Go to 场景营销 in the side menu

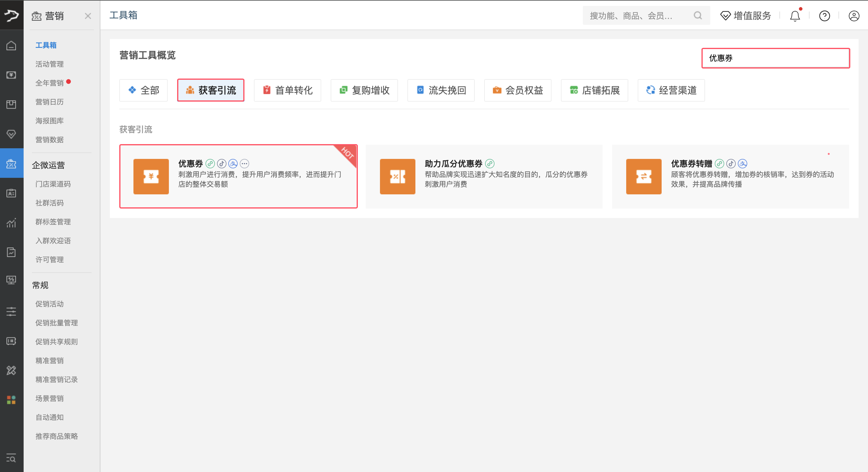(x=50, y=398)
